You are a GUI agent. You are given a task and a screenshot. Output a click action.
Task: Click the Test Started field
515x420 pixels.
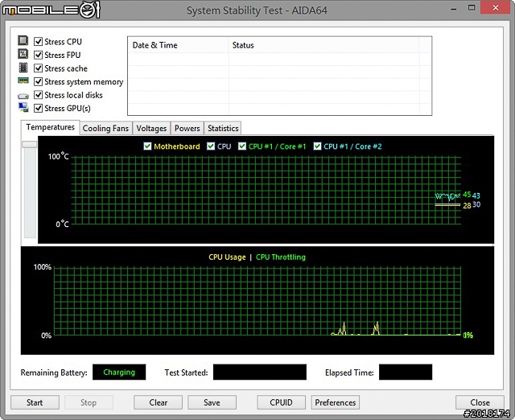259,372
